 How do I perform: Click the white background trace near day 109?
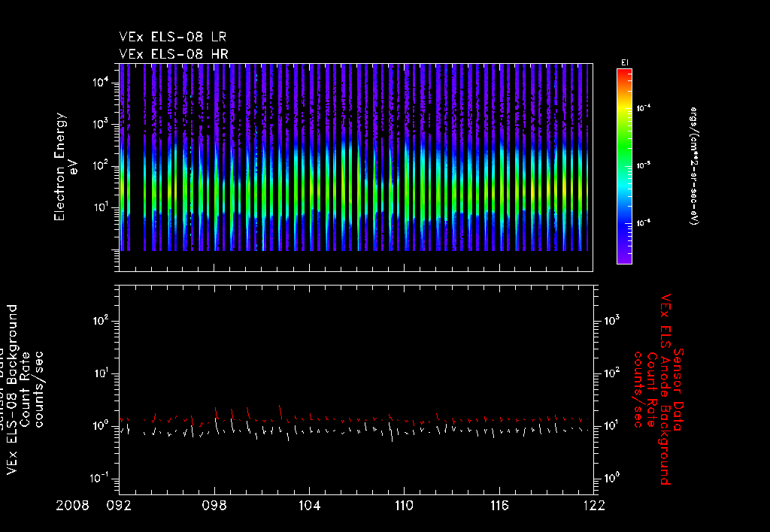coord(390,431)
